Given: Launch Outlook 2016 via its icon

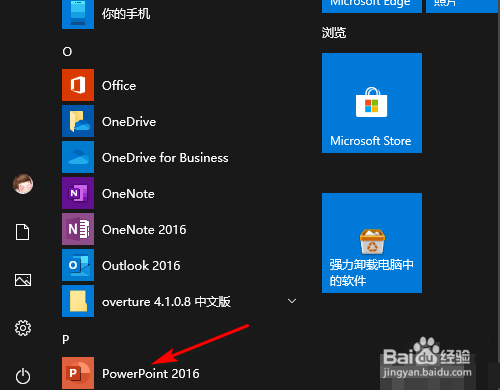Looking at the screenshot, I should [78, 265].
